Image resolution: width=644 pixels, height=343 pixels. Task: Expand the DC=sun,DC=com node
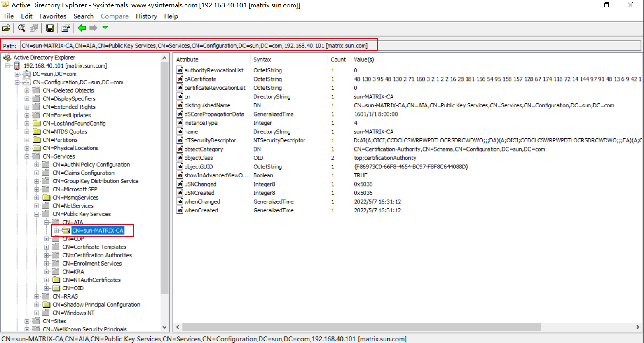click(17, 74)
